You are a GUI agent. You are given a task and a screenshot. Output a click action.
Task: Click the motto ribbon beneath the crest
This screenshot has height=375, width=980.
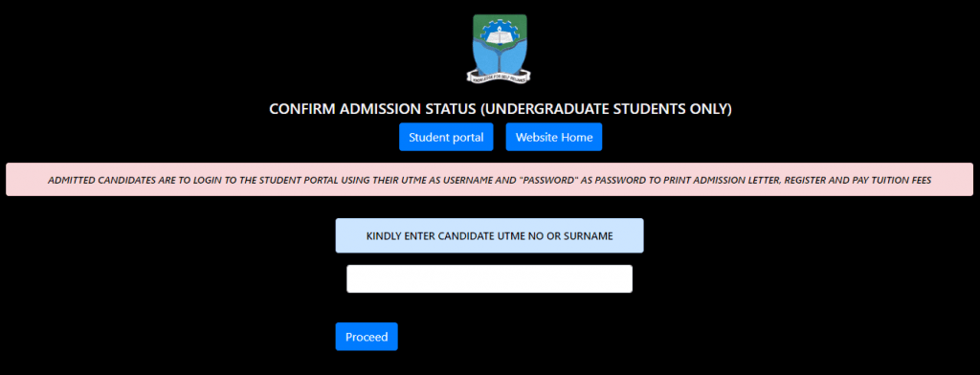tap(500, 77)
